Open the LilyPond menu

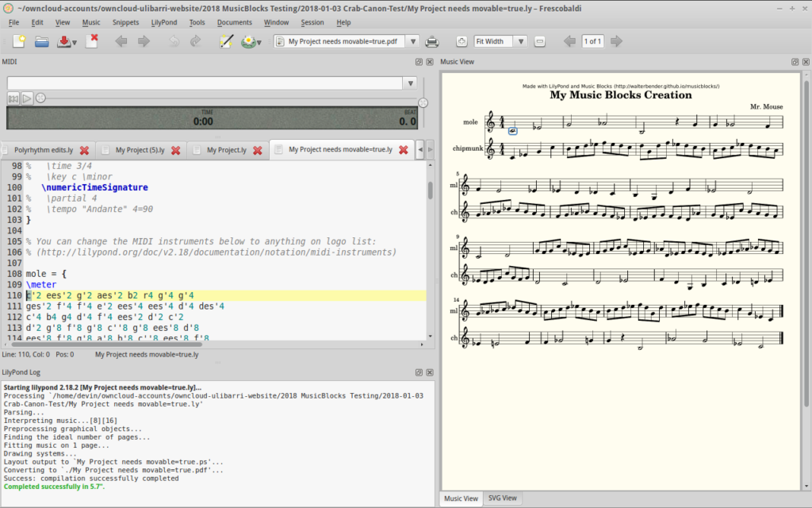pos(165,22)
